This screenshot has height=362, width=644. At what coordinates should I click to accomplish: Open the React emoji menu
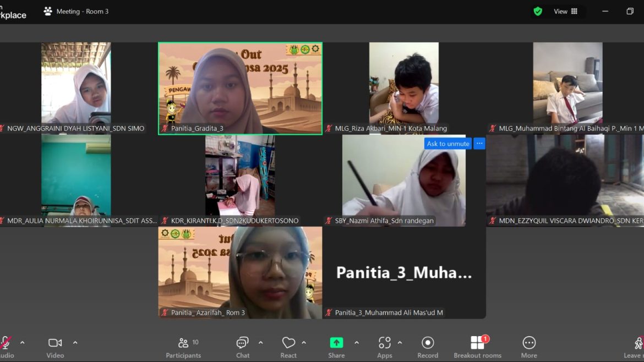tap(288, 347)
